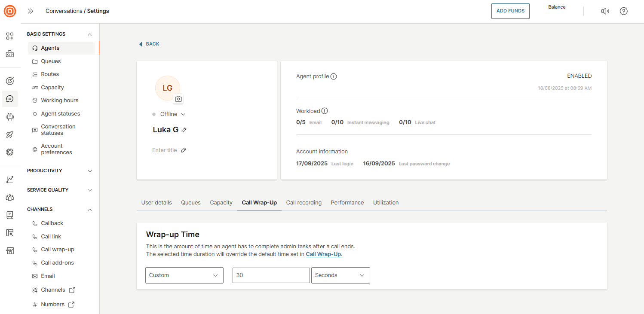The image size is (644, 314).
Task: Click the Agent profile info icon
Action: (x=334, y=76)
